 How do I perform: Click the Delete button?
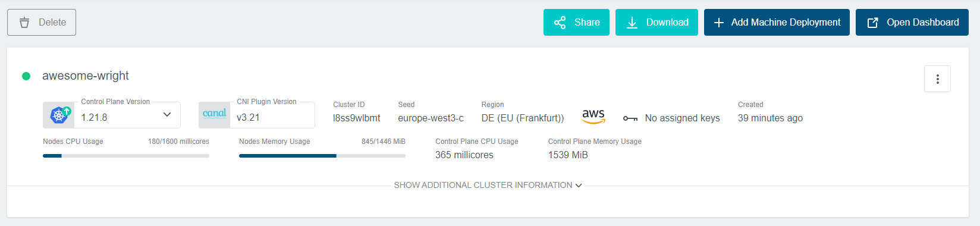tap(42, 23)
